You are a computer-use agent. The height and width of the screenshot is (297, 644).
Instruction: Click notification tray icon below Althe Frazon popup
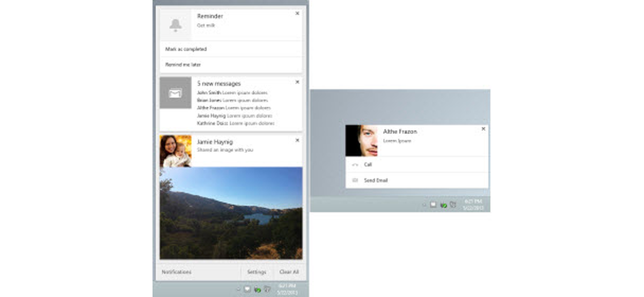pyautogui.click(x=433, y=205)
